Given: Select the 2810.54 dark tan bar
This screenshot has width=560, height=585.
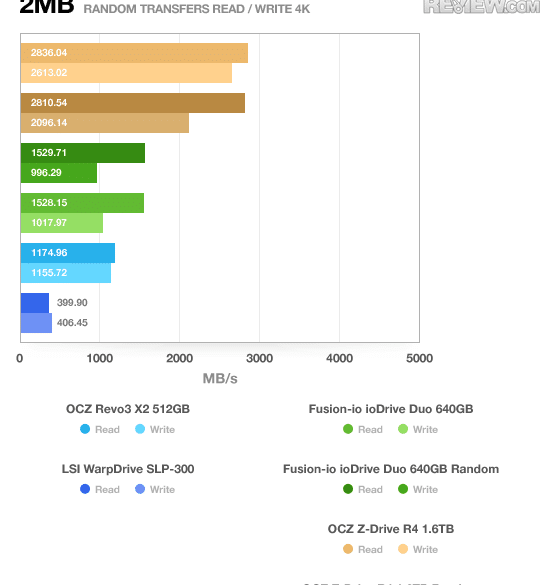Looking at the screenshot, I should click(133, 103).
